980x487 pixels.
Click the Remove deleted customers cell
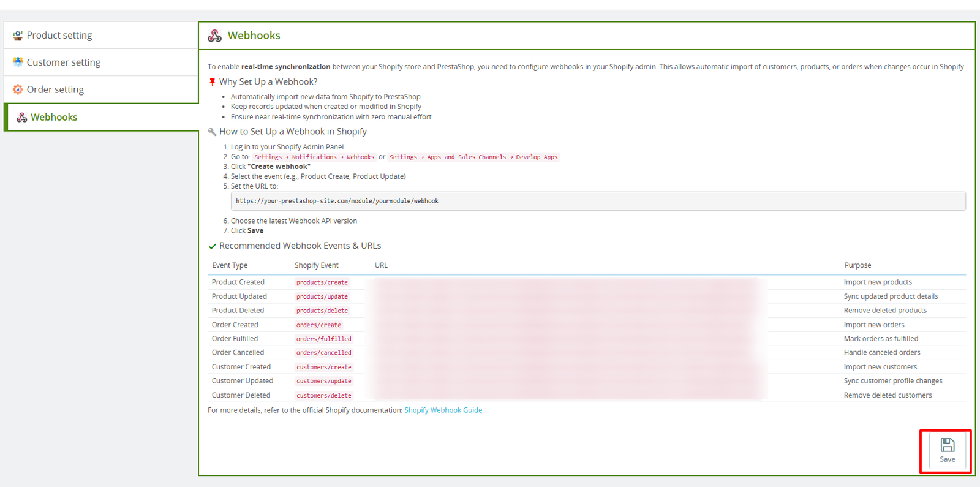click(x=888, y=395)
